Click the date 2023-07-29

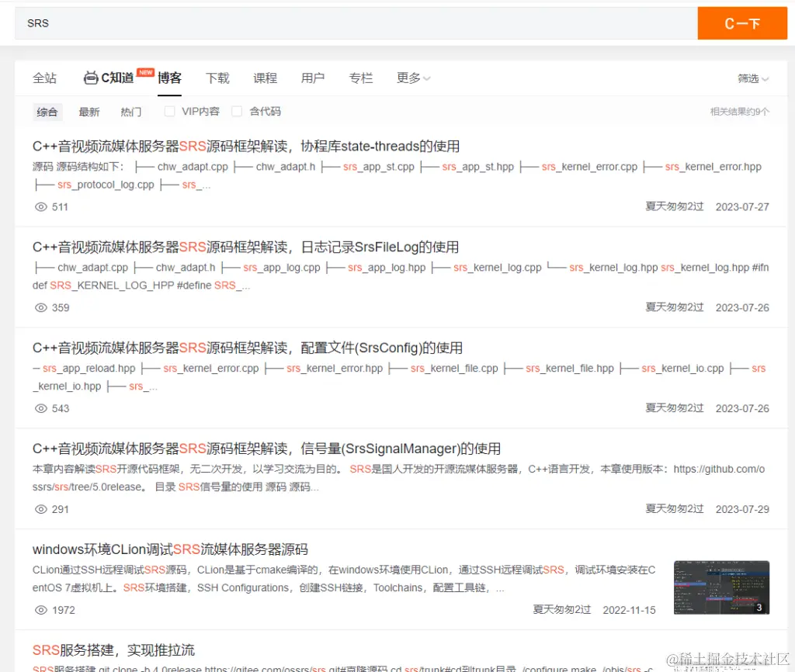pos(742,510)
